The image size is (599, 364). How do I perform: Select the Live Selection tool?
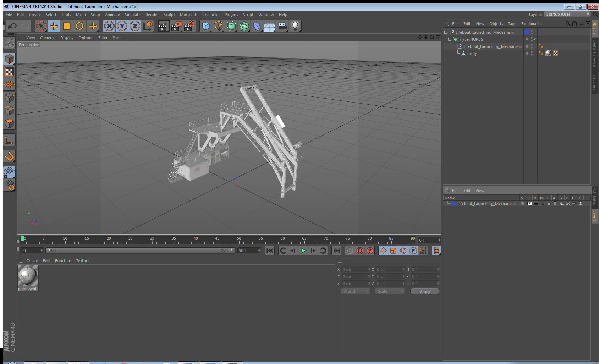click(41, 26)
